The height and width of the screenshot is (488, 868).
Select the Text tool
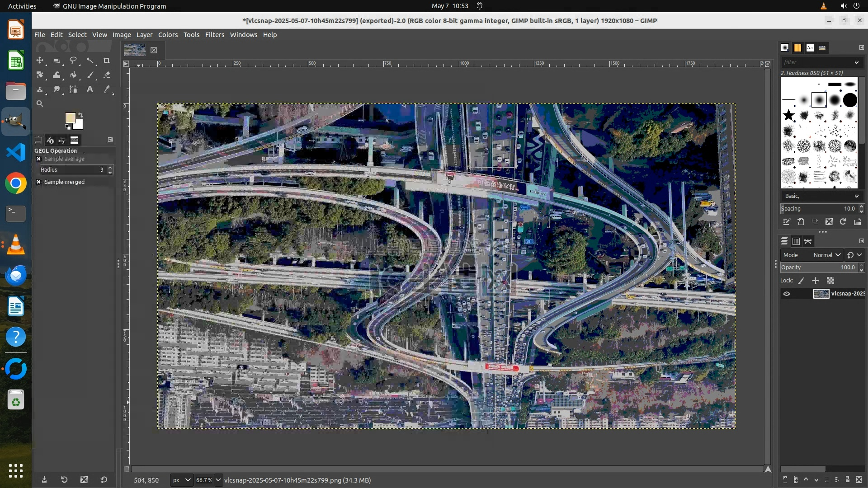pyautogui.click(x=90, y=89)
